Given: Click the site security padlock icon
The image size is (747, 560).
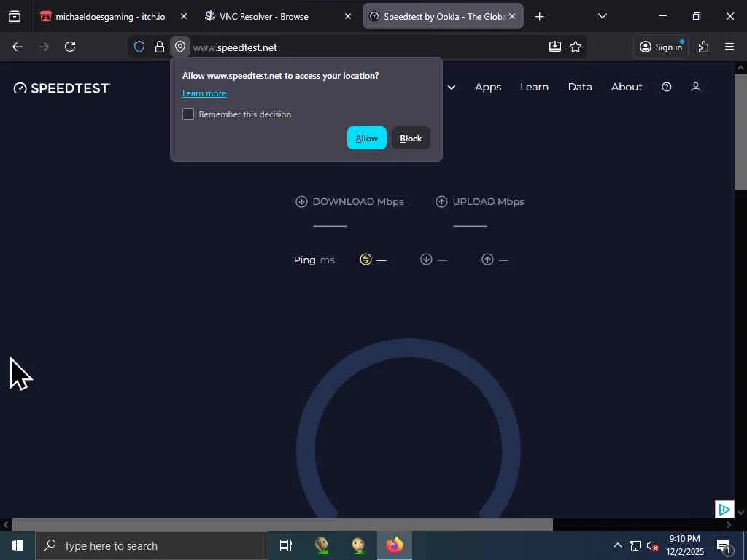Looking at the screenshot, I should point(160,47).
